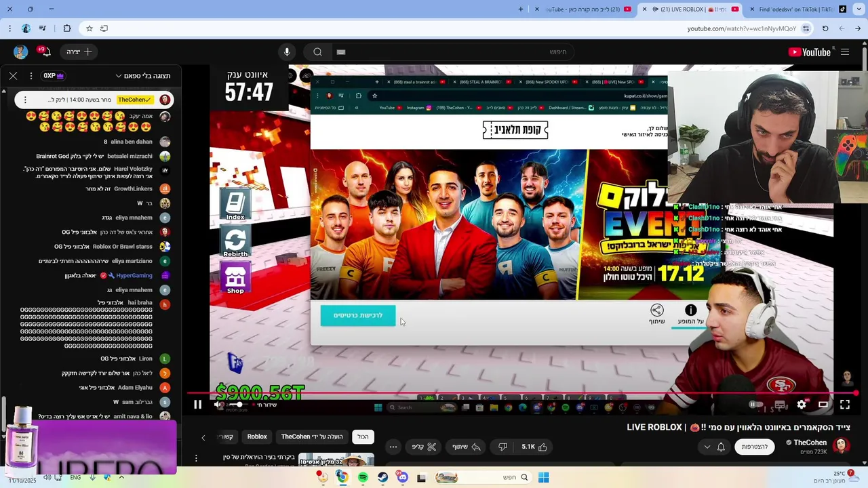Click the share (שיתוף) button
868x488 pixels.
pos(467,447)
